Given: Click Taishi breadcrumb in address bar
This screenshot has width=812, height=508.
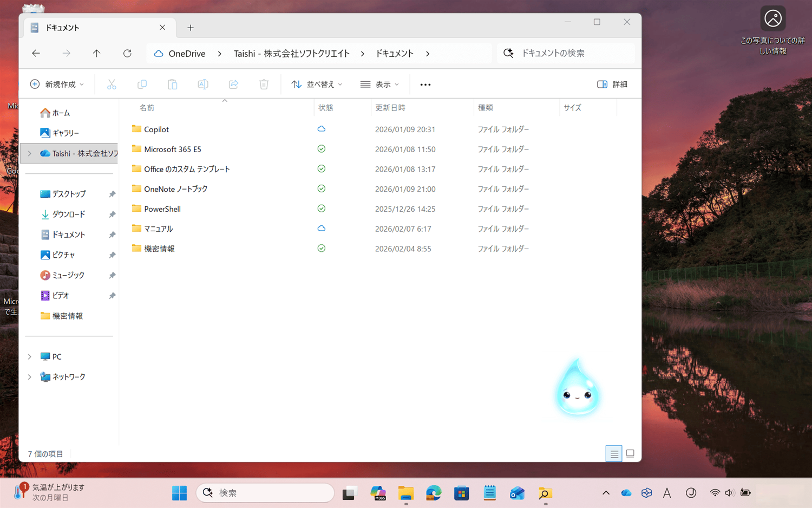Looking at the screenshot, I should (x=291, y=54).
